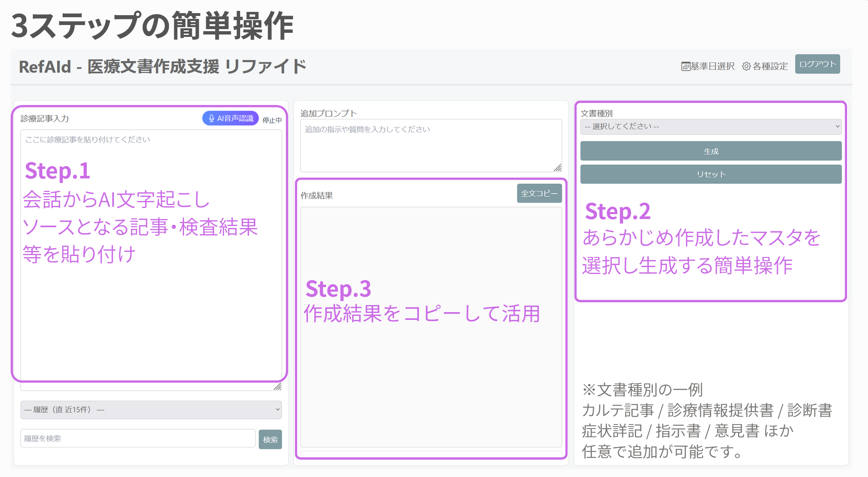The image size is (868, 477).
Task: Click the ログアウト button
Action: point(817,64)
